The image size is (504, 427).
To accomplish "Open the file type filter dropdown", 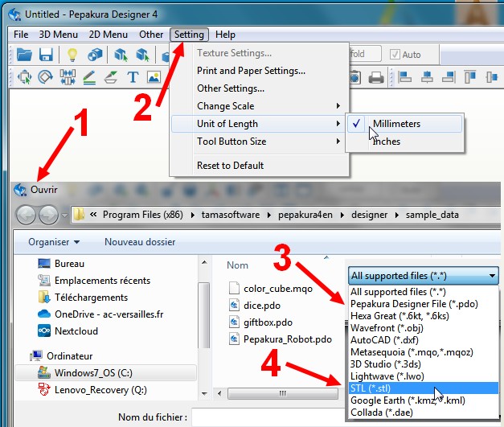I will point(424,276).
